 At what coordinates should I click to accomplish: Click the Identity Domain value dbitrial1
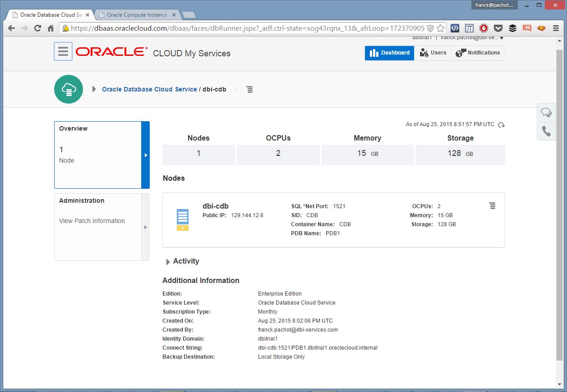coord(267,339)
